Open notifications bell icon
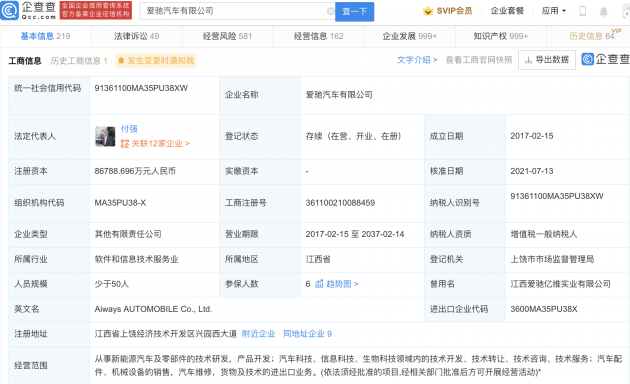630x384 pixels. click(x=603, y=11)
